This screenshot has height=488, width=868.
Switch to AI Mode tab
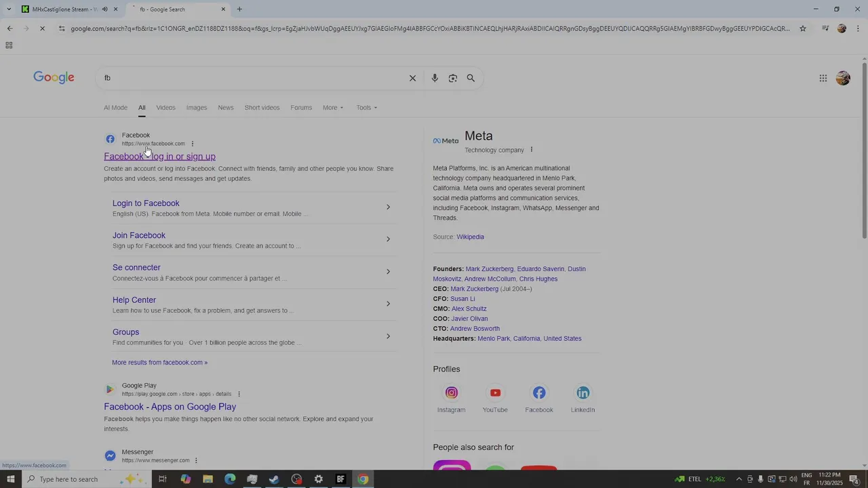click(x=115, y=108)
